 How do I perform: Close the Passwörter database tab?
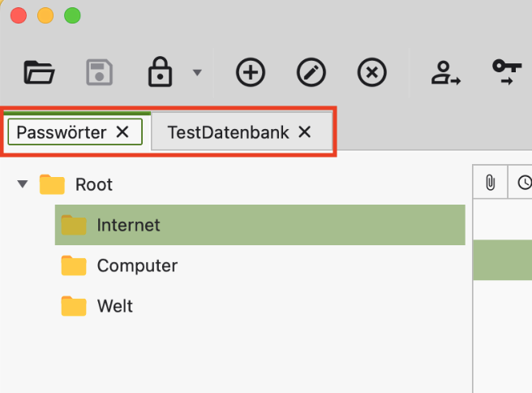click(x=122, y=132)
